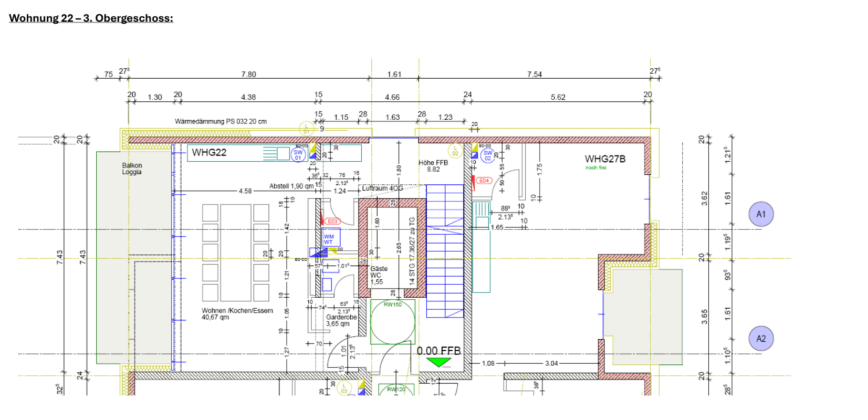Select the Wärmedämmung PS 032 20 cm note

(221, 121)
